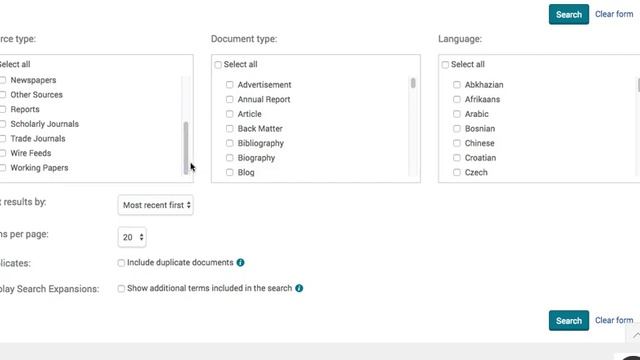Image resolution: width=640 pixels, height=360 pixels.
Task: Check the Annual Report document type
Action: [229, 99]
